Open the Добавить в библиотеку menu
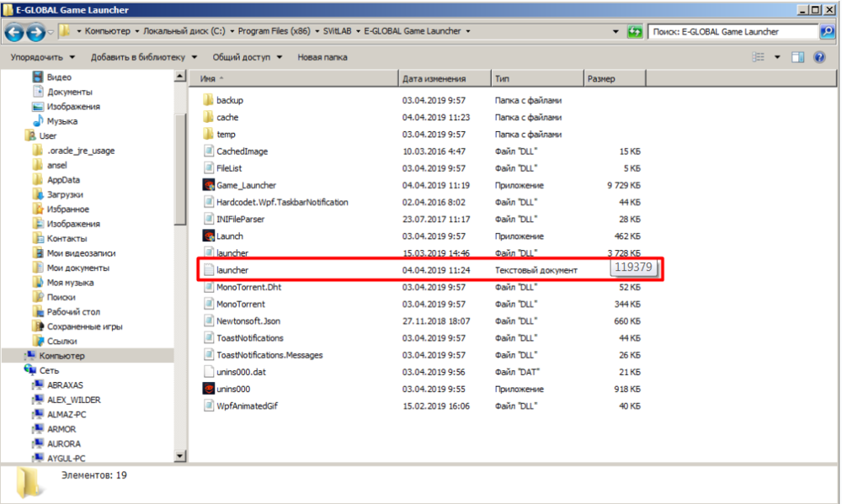The width and height of the screenshot is (842, 504). pyautogui.click(x=144, y=57)
